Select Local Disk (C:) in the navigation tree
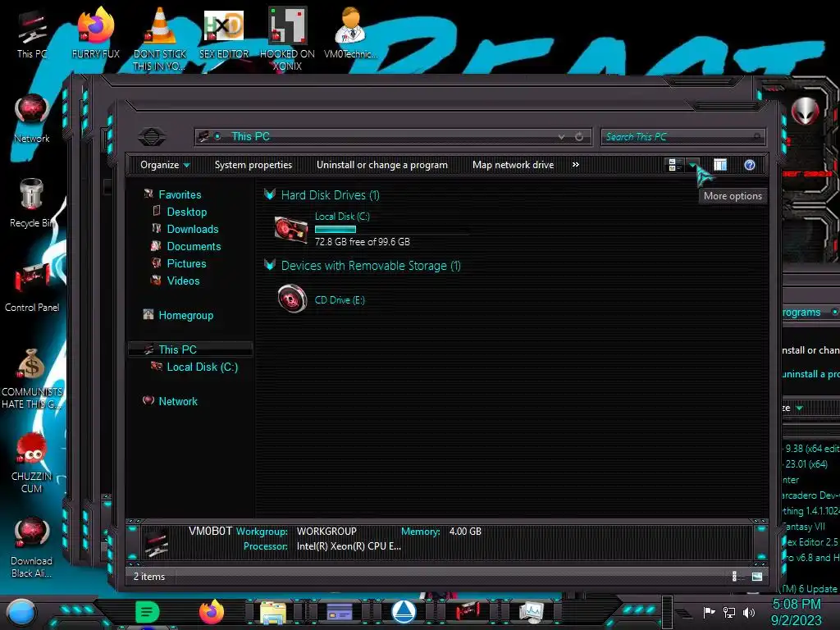The width and height of the screenshot is (840, 630). [202, 367]
